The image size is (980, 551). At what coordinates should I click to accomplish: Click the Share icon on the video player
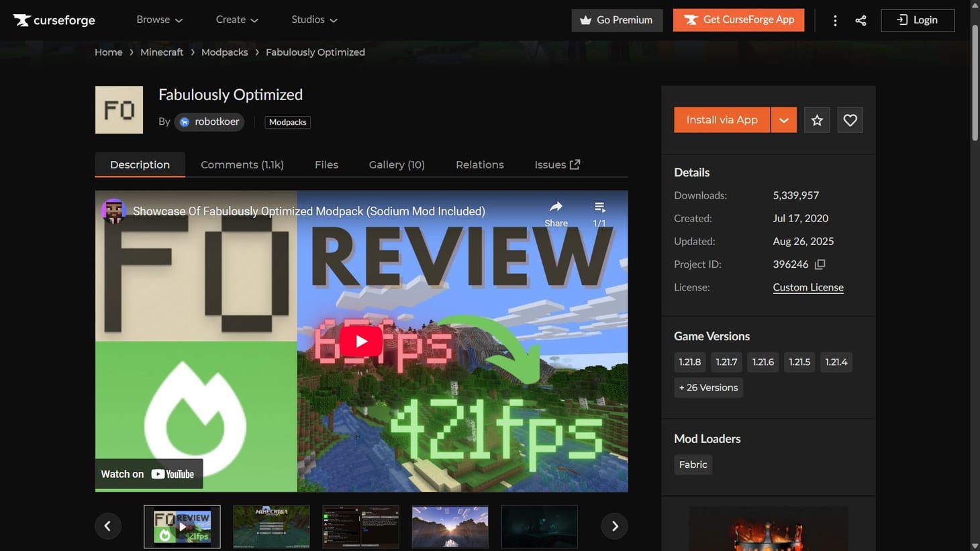pyautogui.click(x=556, y=207)
